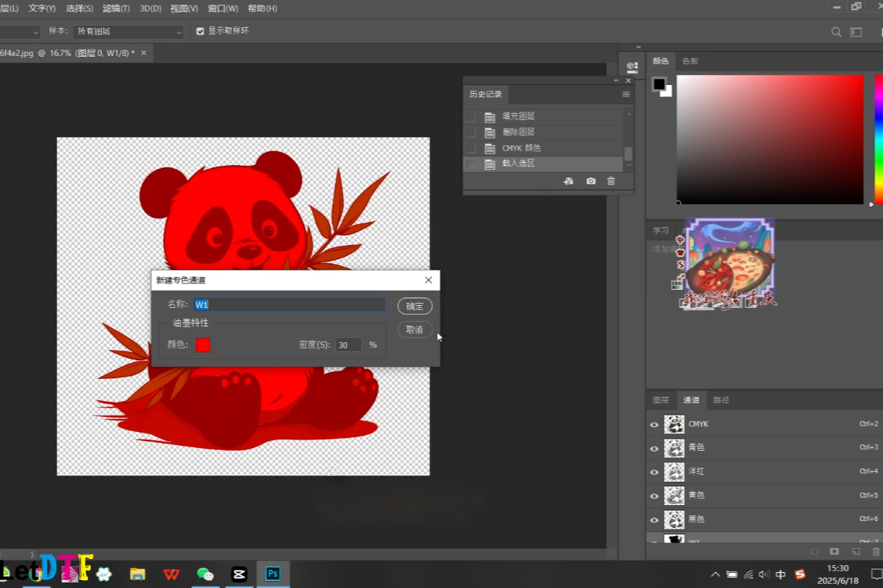The height and width of the screenshot is (588, 883).
Task: Click 取消 to cancel new spot channel
Action: coord(414,330)
